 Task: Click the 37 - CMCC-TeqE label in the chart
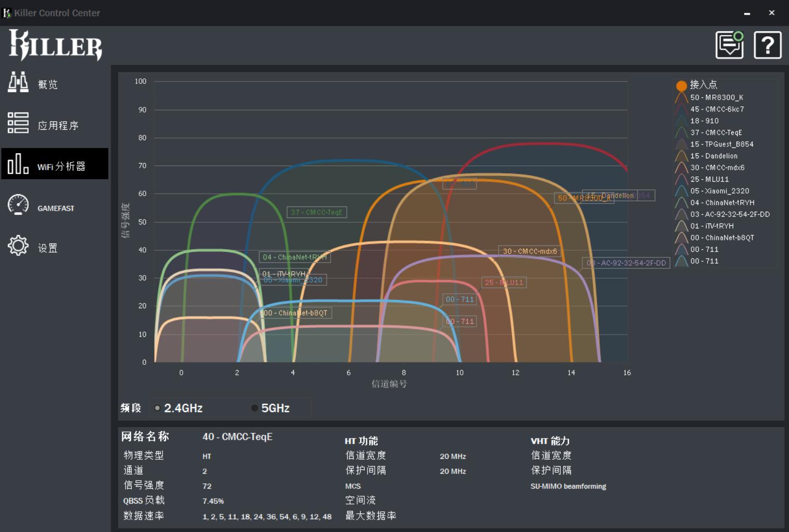pyautogui.click(x=317, y=212)
